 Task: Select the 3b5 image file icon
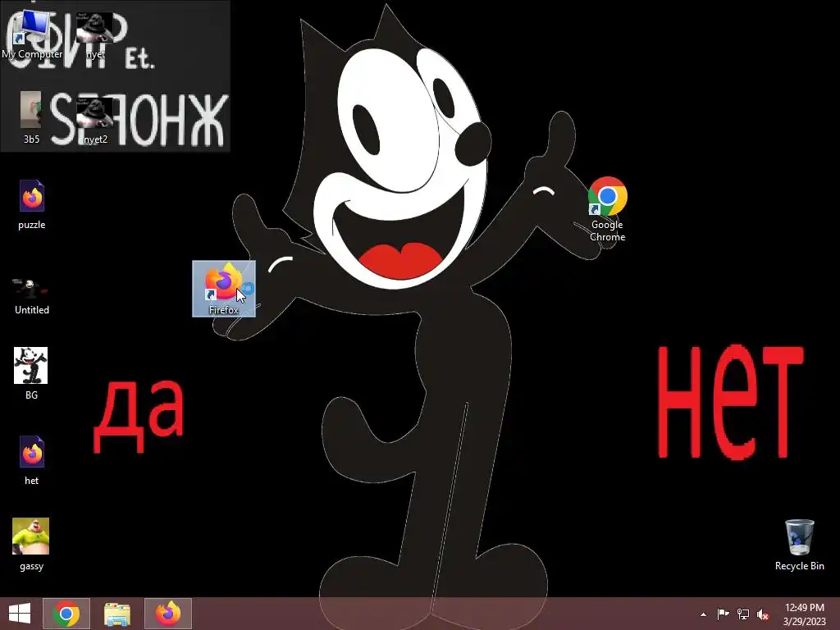pos(31,117)
